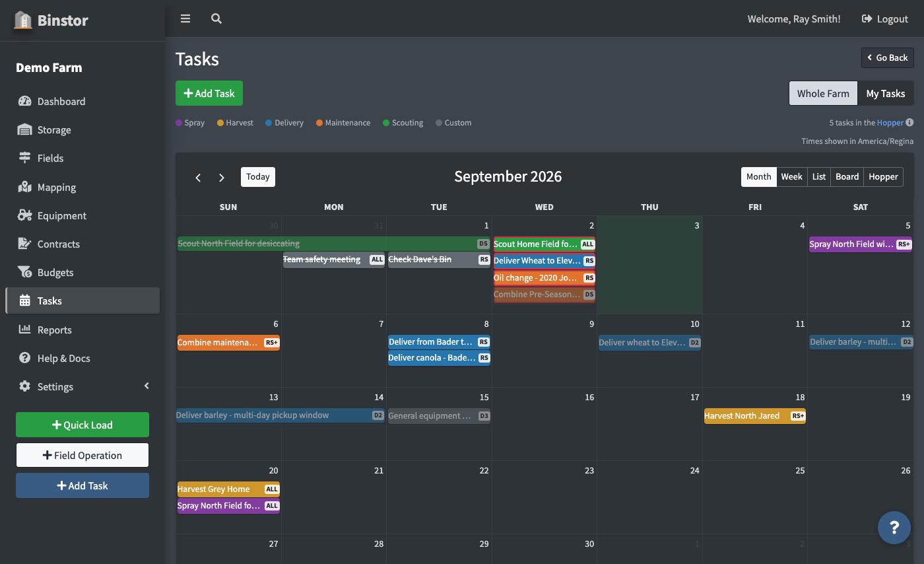924x564 pixels.
Task: Open the Harvest North Jared task
Action: tap(755, 415)
